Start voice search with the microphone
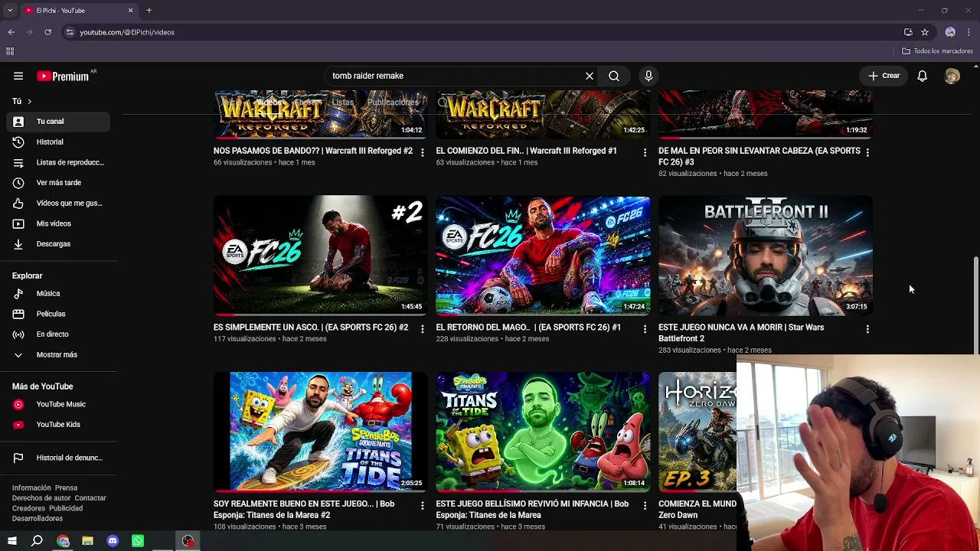This screenshot has height=551, width=980. click(648, 76)
